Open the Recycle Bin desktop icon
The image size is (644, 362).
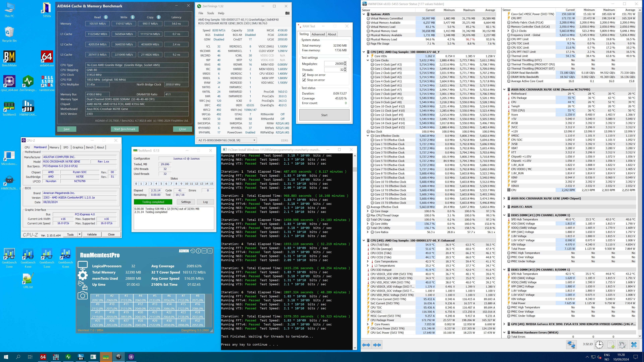(x=9, y=35)
